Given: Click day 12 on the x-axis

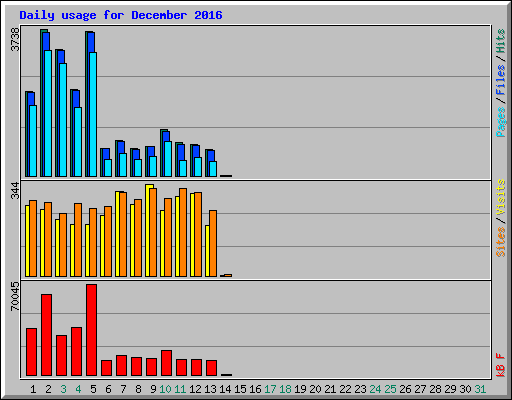Looking at the screenshot, I should click(195, 389).
